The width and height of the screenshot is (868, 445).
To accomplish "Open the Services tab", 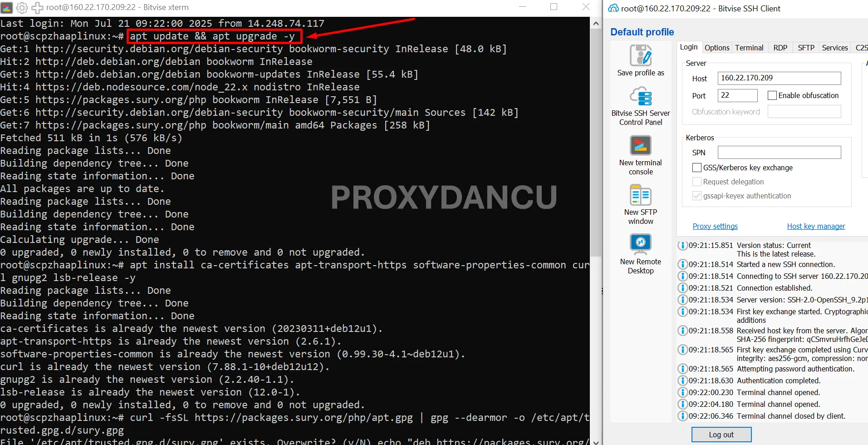I will point(834,48).
